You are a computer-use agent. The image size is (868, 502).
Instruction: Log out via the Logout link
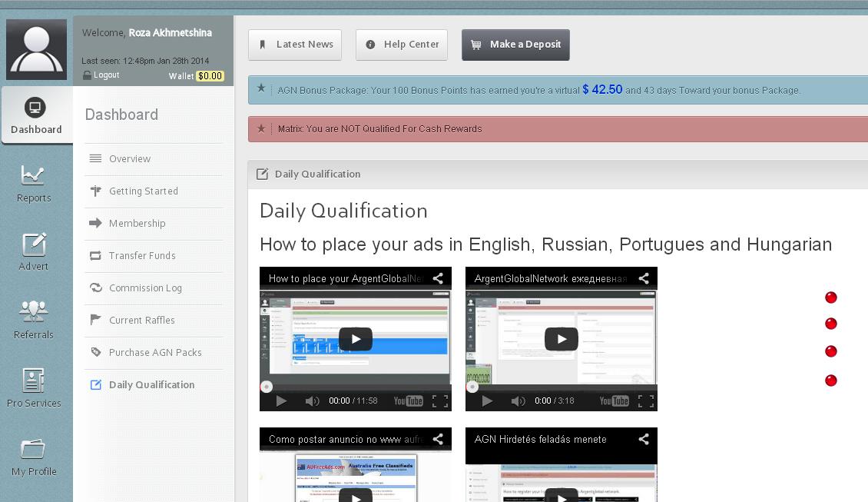point(101,75)
